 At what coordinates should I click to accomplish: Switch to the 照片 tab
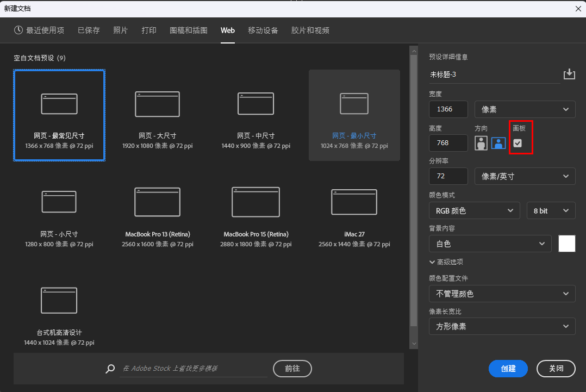click(x=120, y=30)
